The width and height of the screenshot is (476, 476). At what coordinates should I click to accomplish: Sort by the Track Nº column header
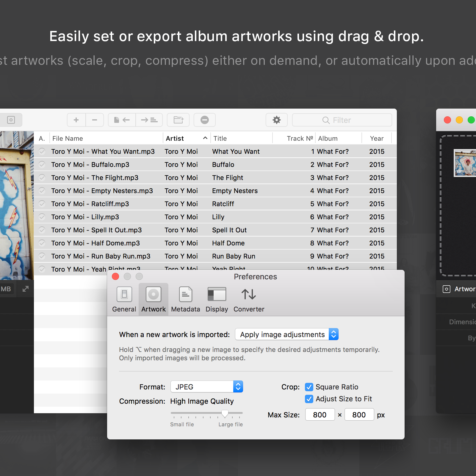pyautogui.click(x=294, y=138)
